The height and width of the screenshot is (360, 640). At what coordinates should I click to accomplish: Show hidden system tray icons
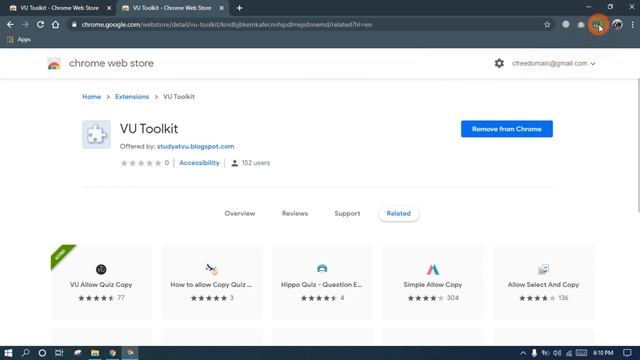point(523,353)
